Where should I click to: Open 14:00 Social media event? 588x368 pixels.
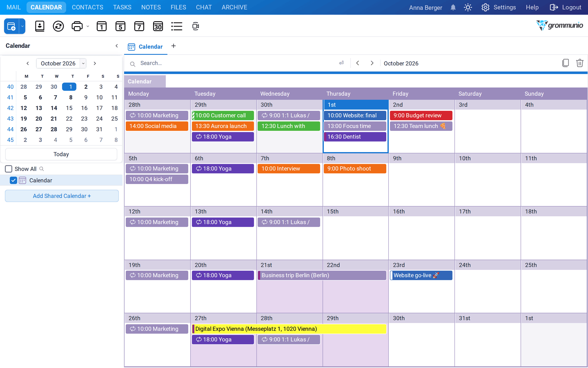click(x=157, y=126)
